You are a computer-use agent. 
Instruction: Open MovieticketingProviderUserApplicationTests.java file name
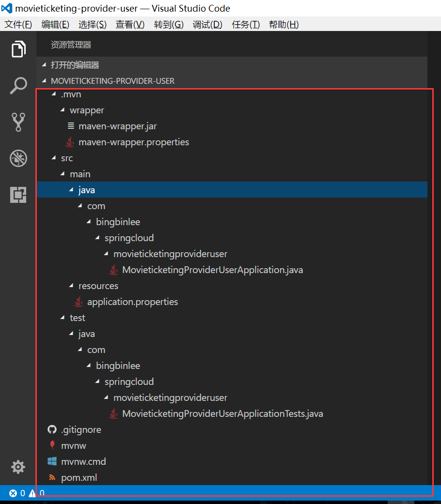tap(222, 413)
